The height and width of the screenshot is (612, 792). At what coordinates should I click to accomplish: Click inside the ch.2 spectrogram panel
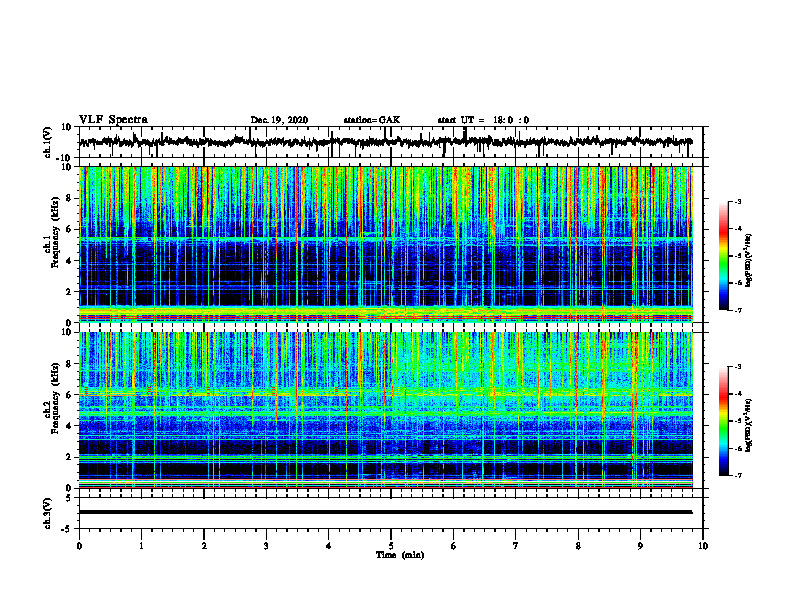(x=386, y=410)
